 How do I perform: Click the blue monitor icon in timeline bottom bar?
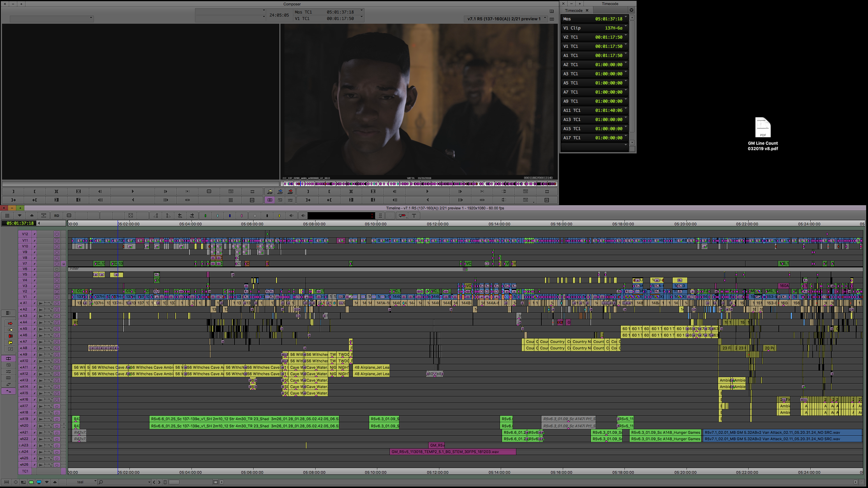39,482
